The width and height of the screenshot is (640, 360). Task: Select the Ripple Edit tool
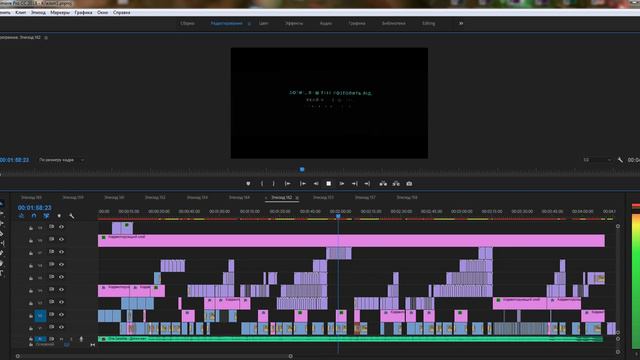2,224
